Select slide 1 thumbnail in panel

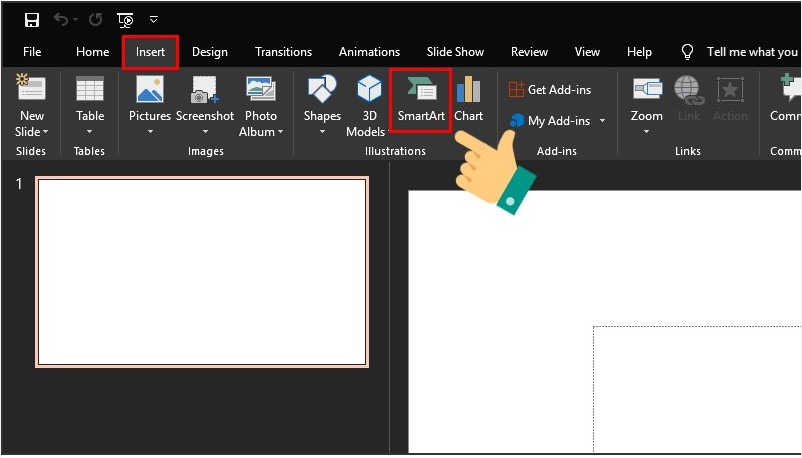pos(202,272)
